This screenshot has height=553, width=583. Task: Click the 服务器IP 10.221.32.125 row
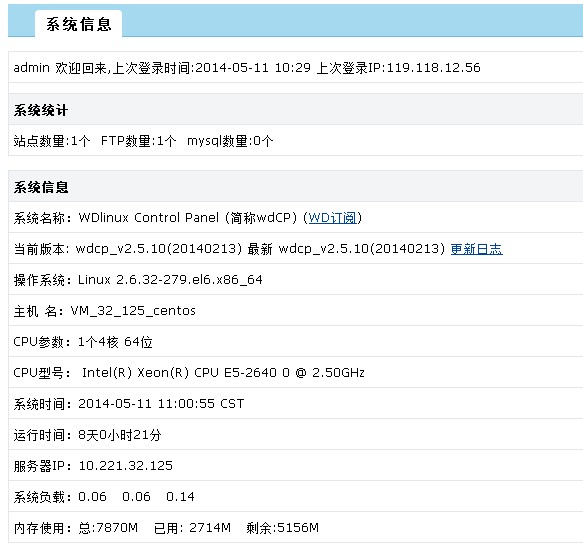(296, 466)
